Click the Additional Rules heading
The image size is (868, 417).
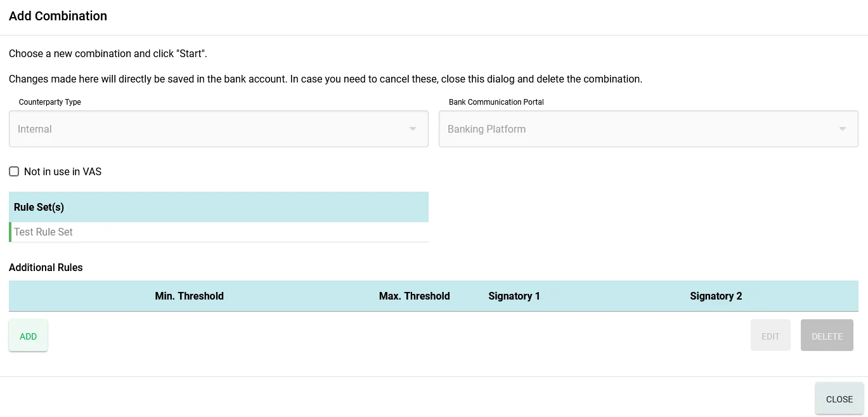point(46,267)
